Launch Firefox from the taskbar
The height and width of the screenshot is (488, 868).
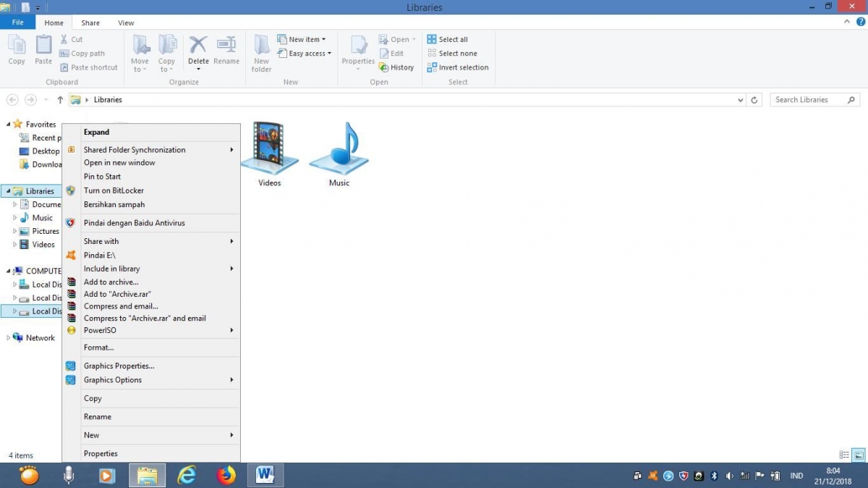pos(226,475)
